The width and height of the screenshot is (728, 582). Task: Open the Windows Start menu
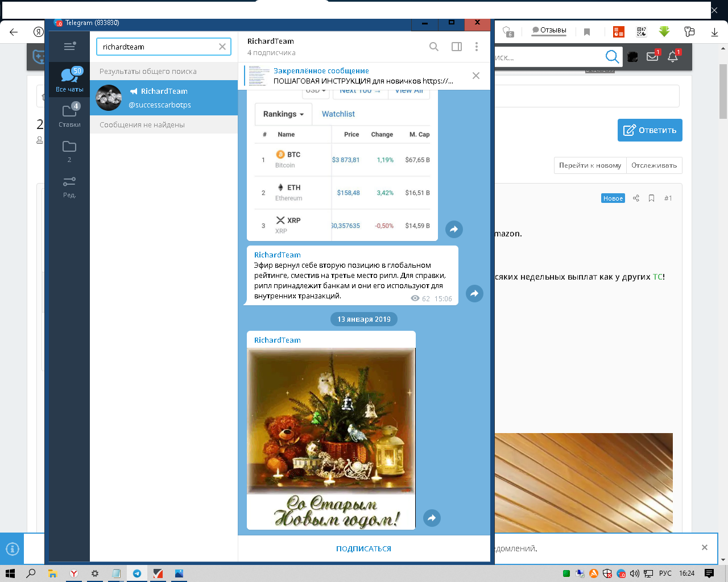(10, 573)
